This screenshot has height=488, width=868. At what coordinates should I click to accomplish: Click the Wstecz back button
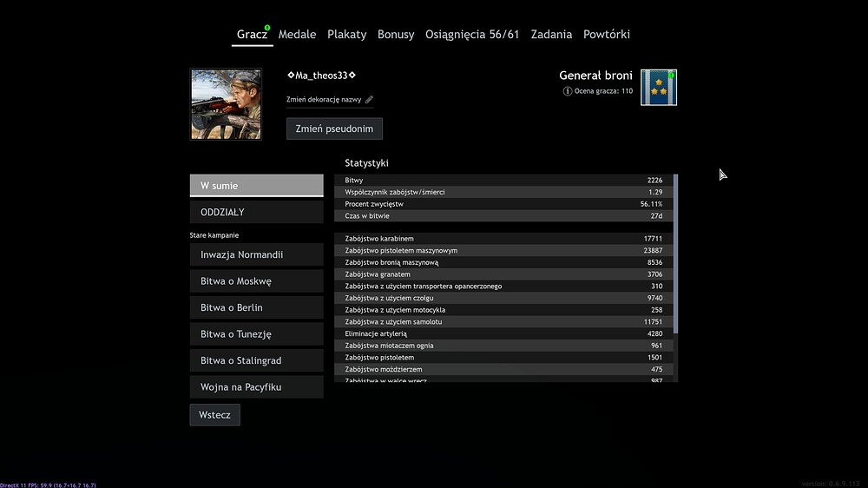214,415
